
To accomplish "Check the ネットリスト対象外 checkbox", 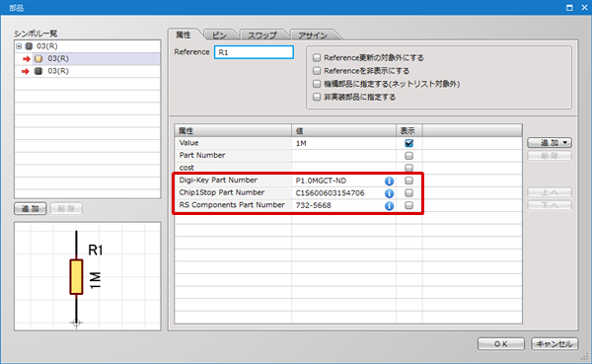I will 317,84.
